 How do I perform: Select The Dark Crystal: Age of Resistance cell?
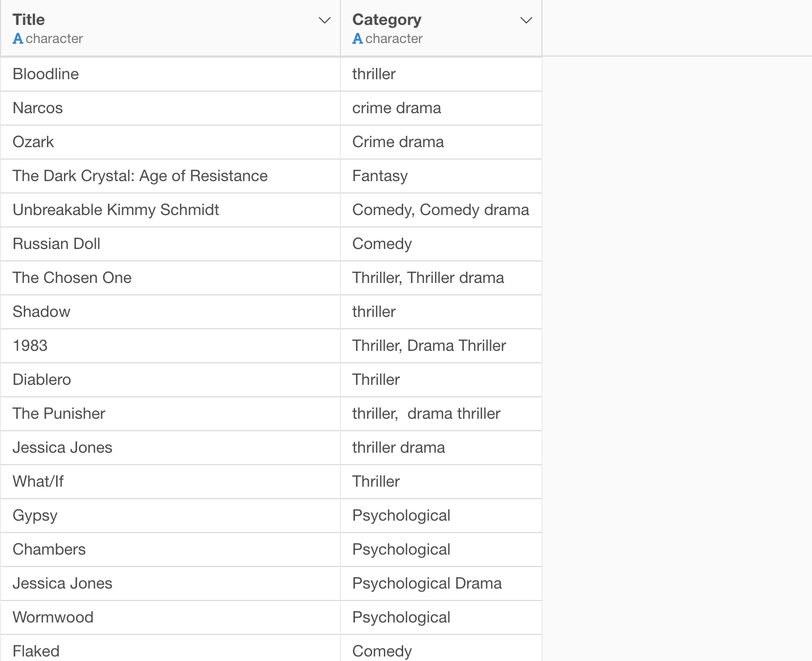(170, 176)
